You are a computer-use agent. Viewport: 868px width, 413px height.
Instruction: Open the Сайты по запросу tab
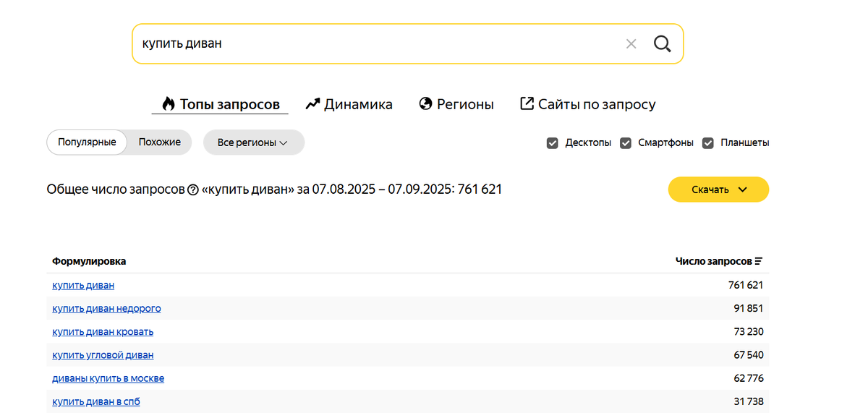pyautogui.click(x=588, y=104)
